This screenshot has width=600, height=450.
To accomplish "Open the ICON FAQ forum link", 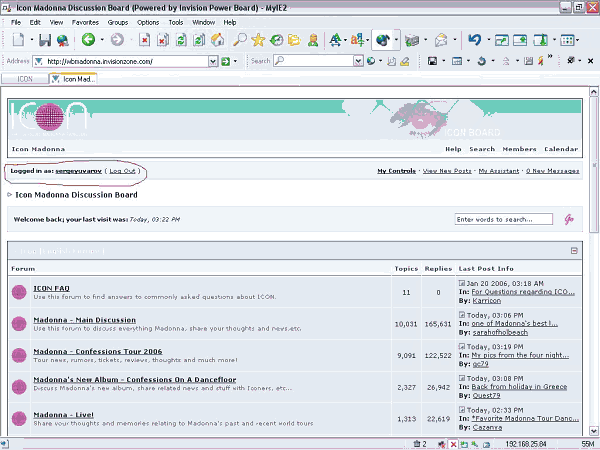I will pyautogui.click(x=51, y=288).
